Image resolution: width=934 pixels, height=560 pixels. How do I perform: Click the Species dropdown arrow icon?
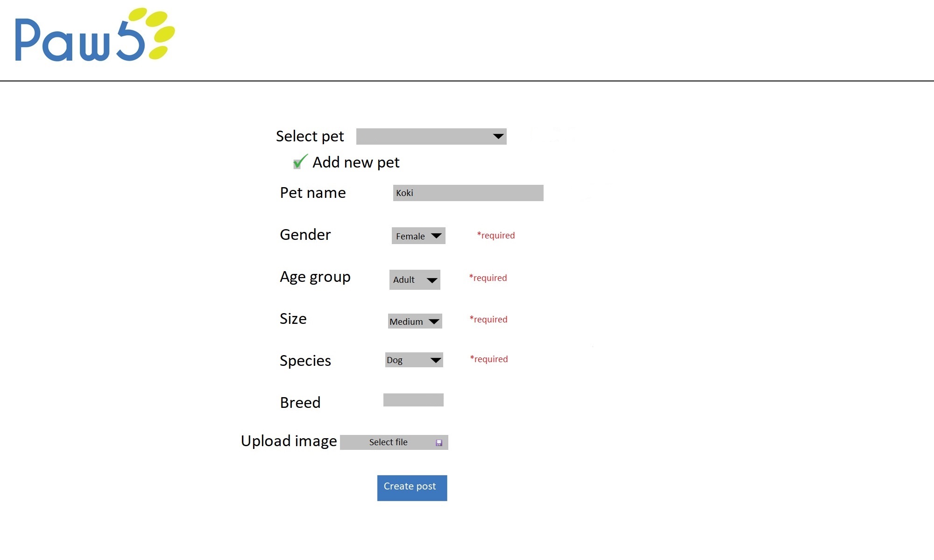click(x=435, y=360)
